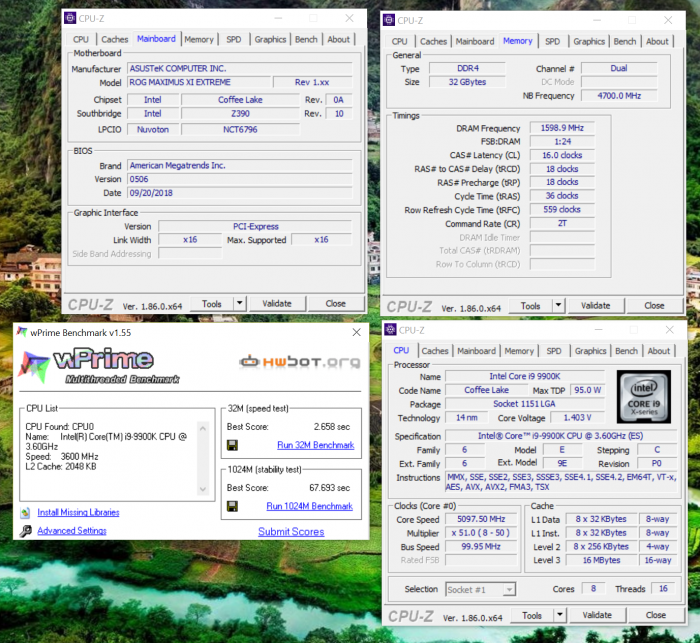Click Core Voltage value 1.403 V

pyautogui.click(x=577, y=418)
